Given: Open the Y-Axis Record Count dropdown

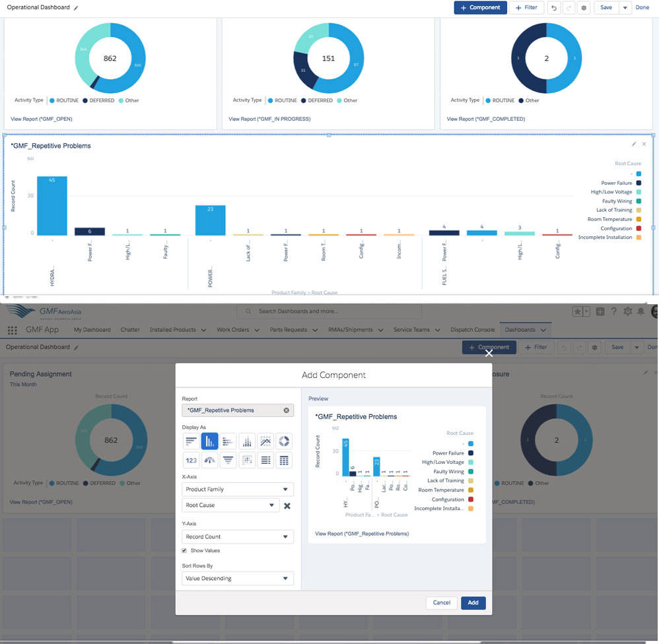Looking at the screenshot, I should pos(237,536).
